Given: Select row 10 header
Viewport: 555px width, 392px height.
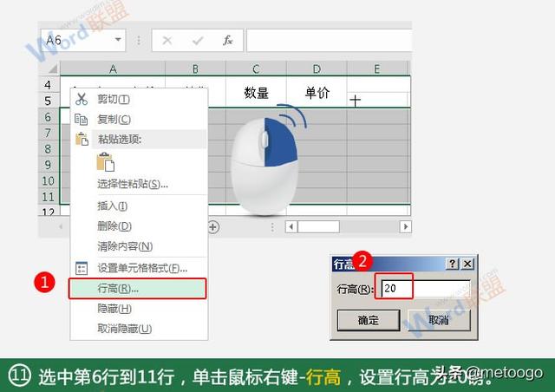Looking at the screenshot, I should (49, 180).
